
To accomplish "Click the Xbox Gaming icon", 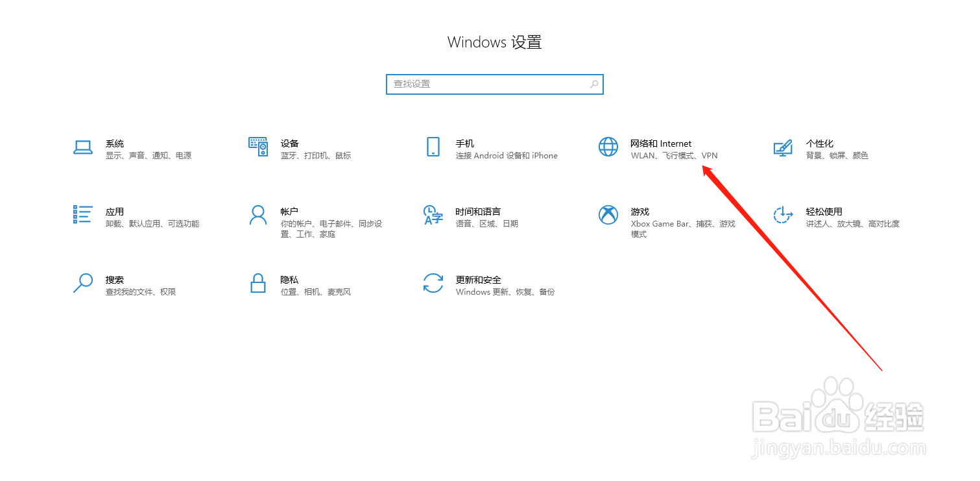I will click(x=608, y=215).
